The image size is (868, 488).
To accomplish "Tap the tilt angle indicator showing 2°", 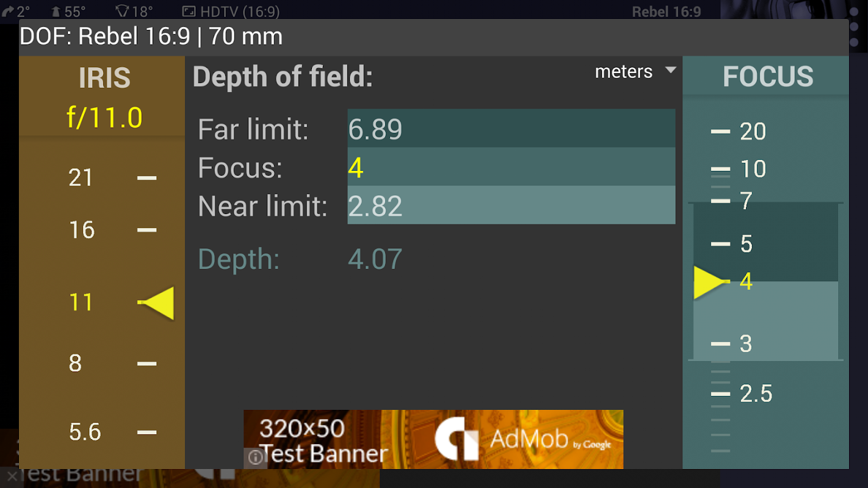I will [x=16, y=11].
